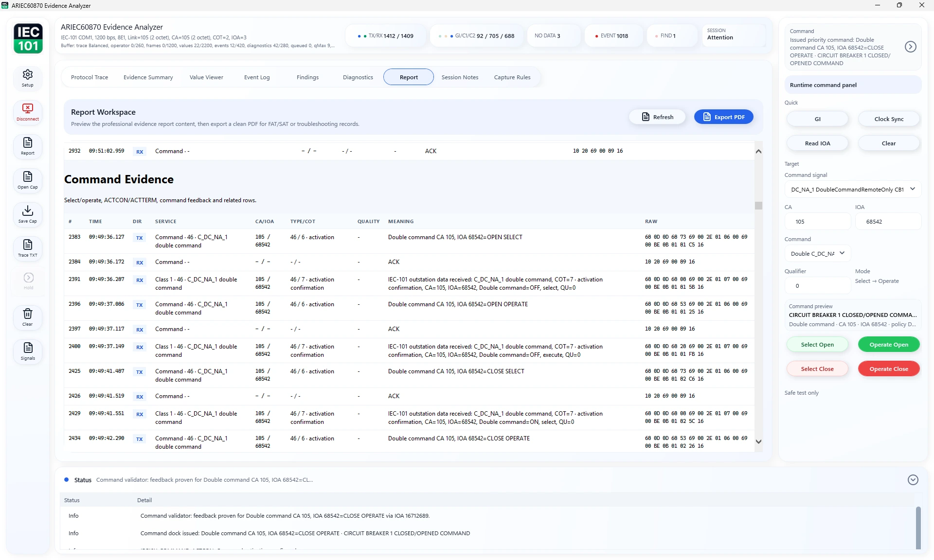Image resolution: width=934 pixels, height=560 pixels.
Task: Click the TX/RX 1412 / 1409 counter
Action: 386,36
